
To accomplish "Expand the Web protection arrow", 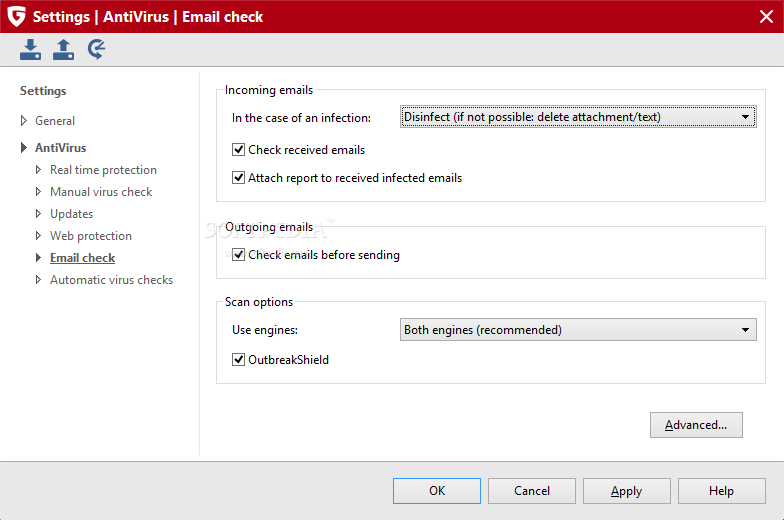I will (38, 236).
